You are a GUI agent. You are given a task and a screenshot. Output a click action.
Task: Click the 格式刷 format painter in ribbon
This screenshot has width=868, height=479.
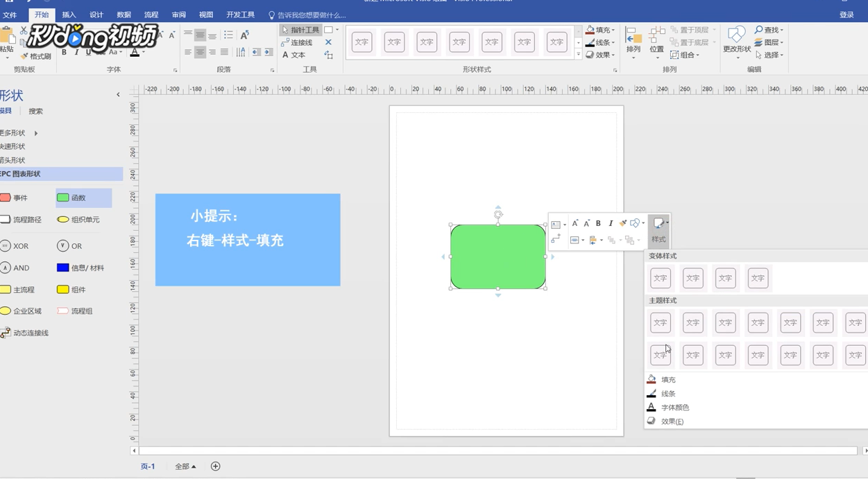pyautogui.click(x=36, y=56)
